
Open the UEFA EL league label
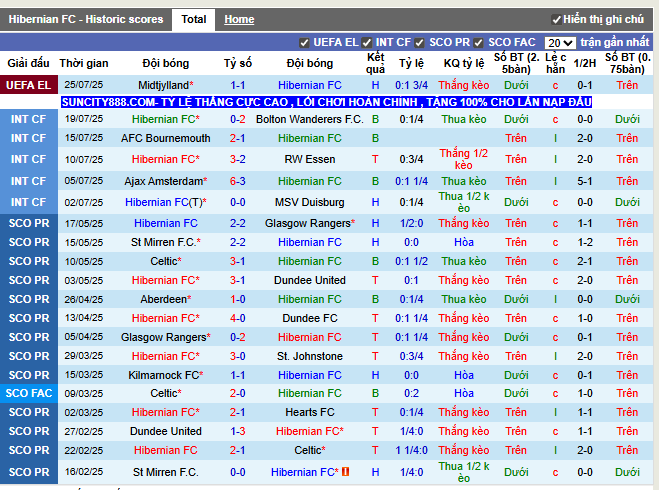[29, 85]
